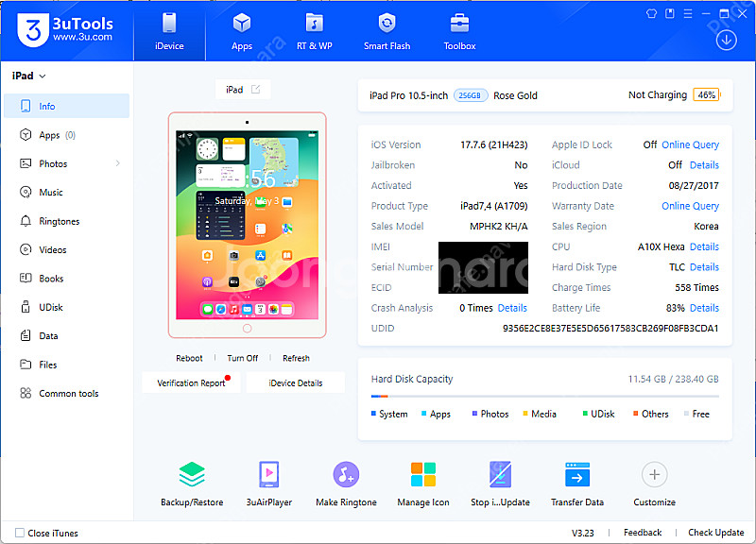Open the downloads circle arrow icon
This screenshot has width=756, height=544.
point(726,40)
